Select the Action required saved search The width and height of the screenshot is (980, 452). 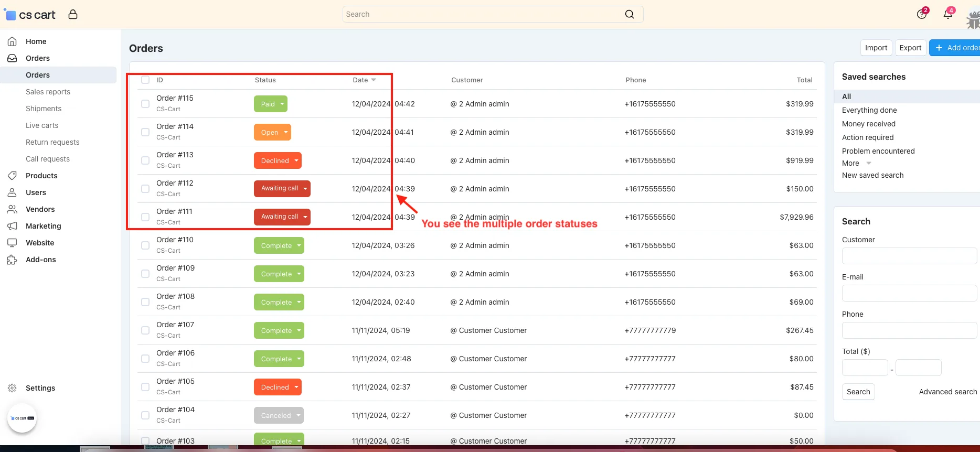pos(868,137)
